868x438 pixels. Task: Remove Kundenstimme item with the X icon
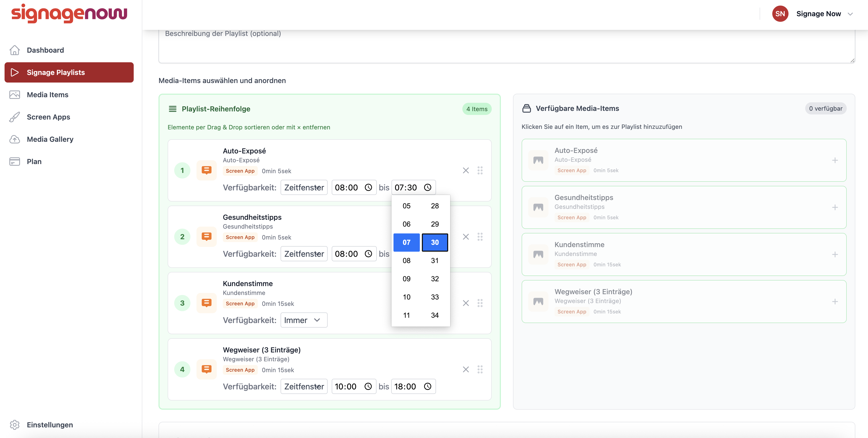(x=466, y=303)
